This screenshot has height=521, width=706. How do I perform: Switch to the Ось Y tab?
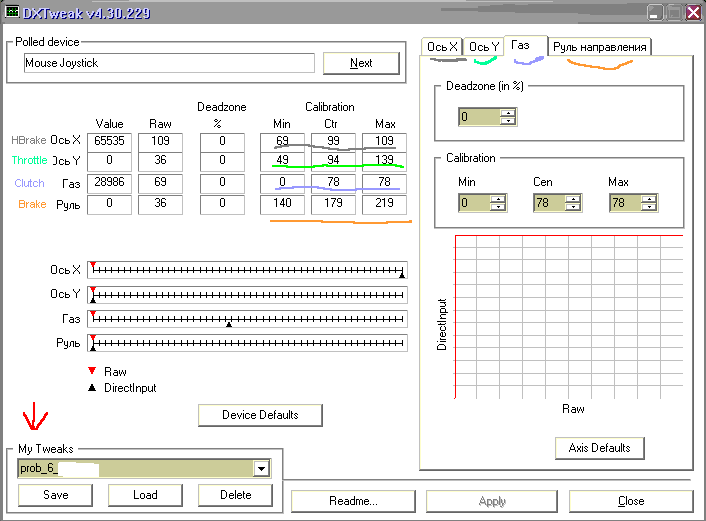[x=484, y=47]
